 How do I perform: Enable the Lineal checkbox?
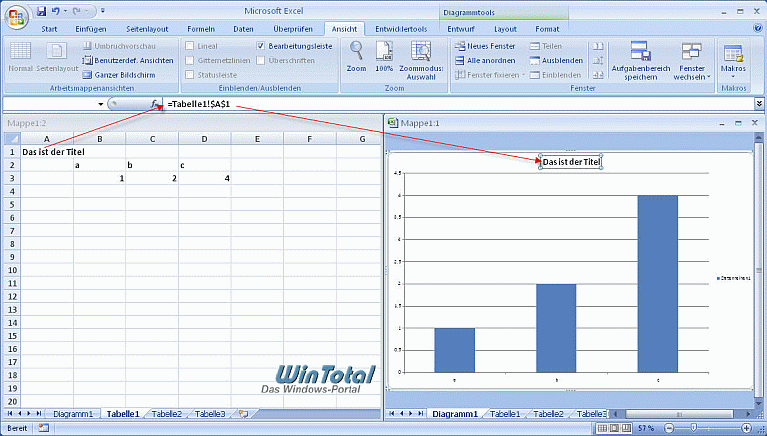click(x=190, y=46)
